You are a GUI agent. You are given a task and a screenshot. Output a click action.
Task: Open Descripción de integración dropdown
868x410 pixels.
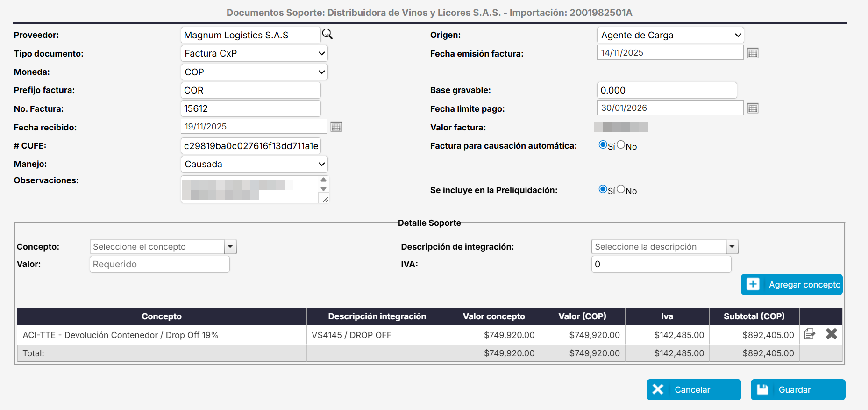pyautogui.click(x=732, y=246)
